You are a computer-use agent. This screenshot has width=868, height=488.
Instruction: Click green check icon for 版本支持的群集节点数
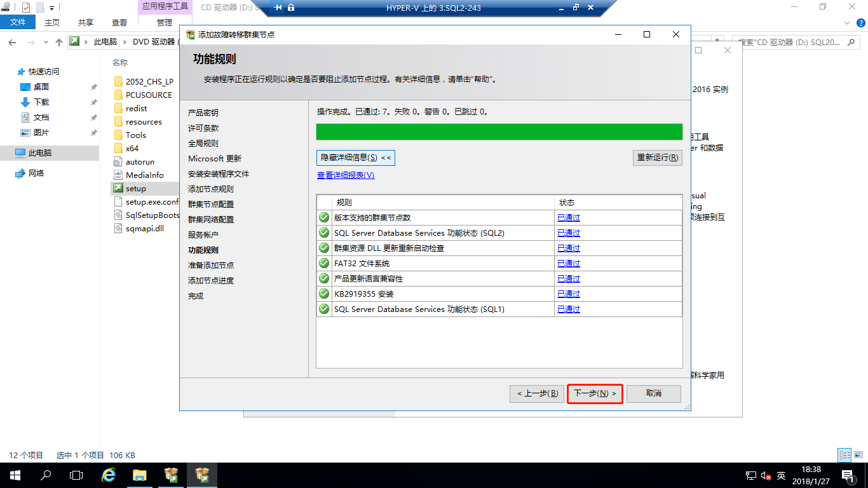pyautogui.click(x=324, y=218)
